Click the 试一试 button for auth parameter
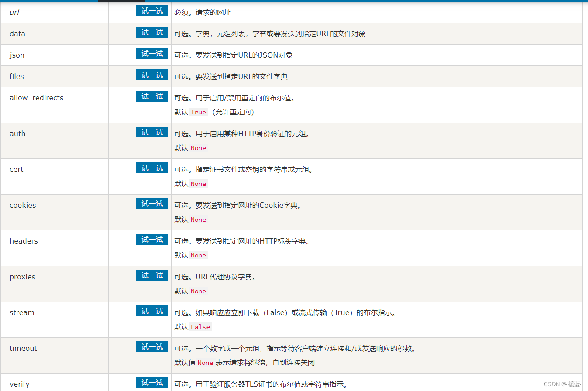 [x=152, y=132]
